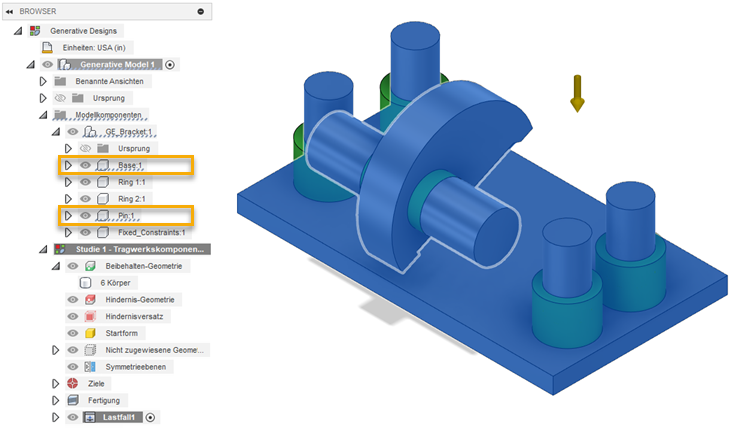Select the Base:1 label
This screenshot has width=747, height=436.
130,165
